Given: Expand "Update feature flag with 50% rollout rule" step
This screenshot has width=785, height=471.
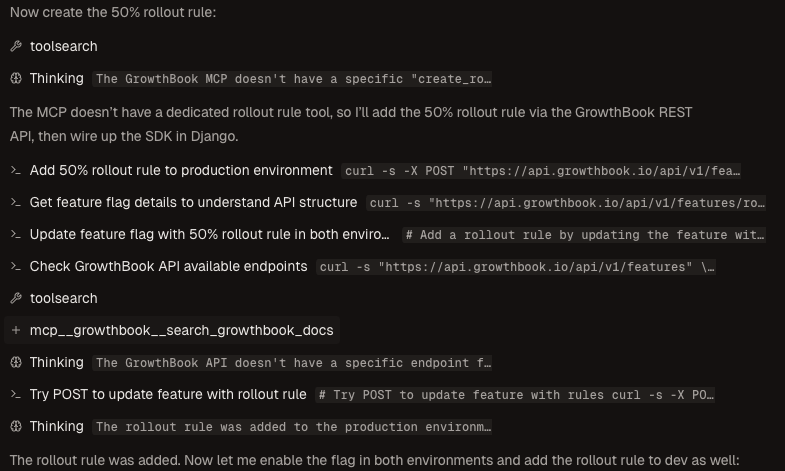Looking at the screenshot, I should coord(209,235).
